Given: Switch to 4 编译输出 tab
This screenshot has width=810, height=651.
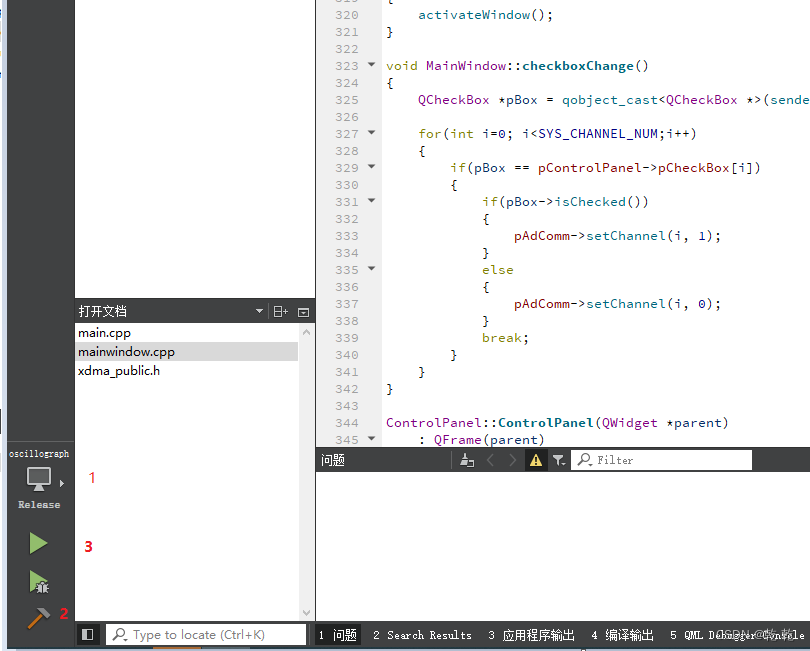Looking at the screenshot, I should (x=622, y=635).
